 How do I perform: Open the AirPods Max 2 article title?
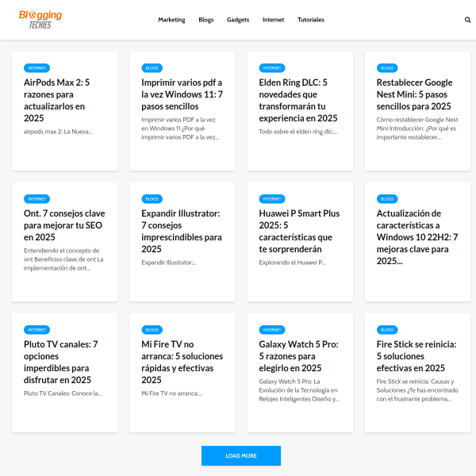[57, 100]
